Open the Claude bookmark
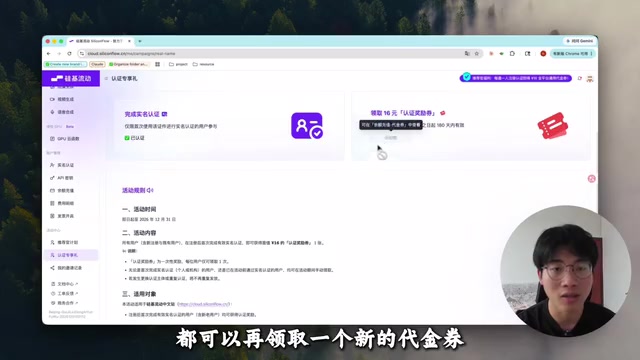 click(97, 64)
